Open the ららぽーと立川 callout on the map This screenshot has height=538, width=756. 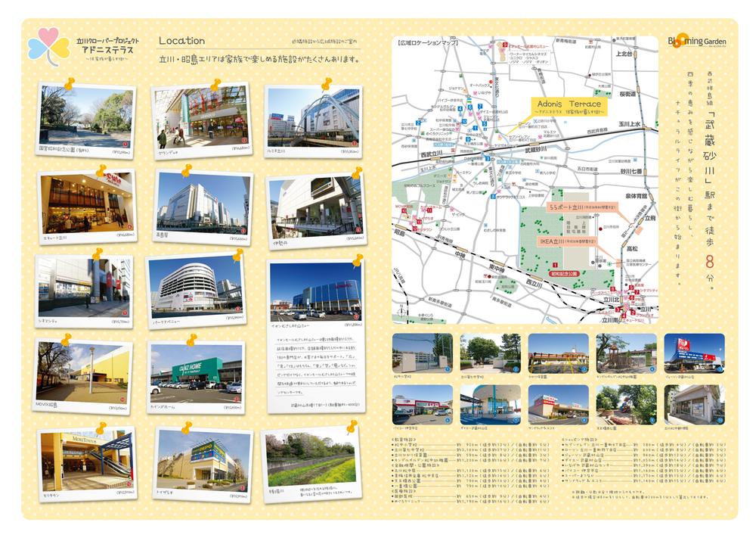pyautogui.click(x=584, y=206)
